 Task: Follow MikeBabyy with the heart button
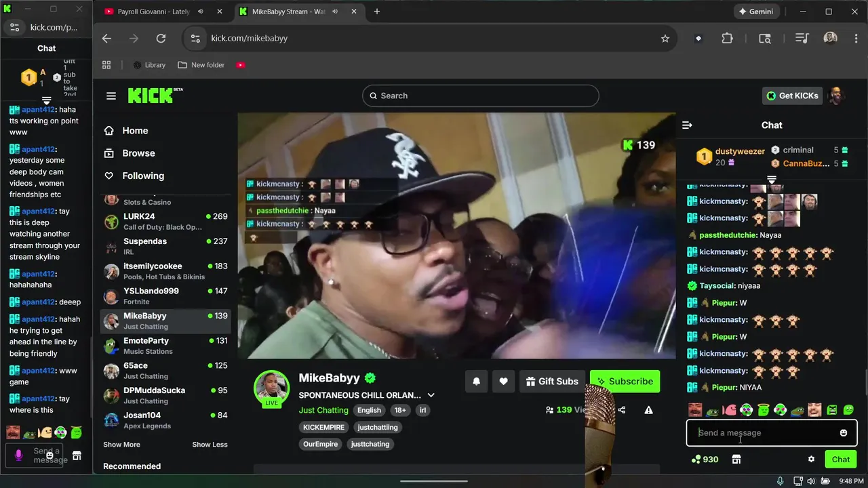point(503,381)
